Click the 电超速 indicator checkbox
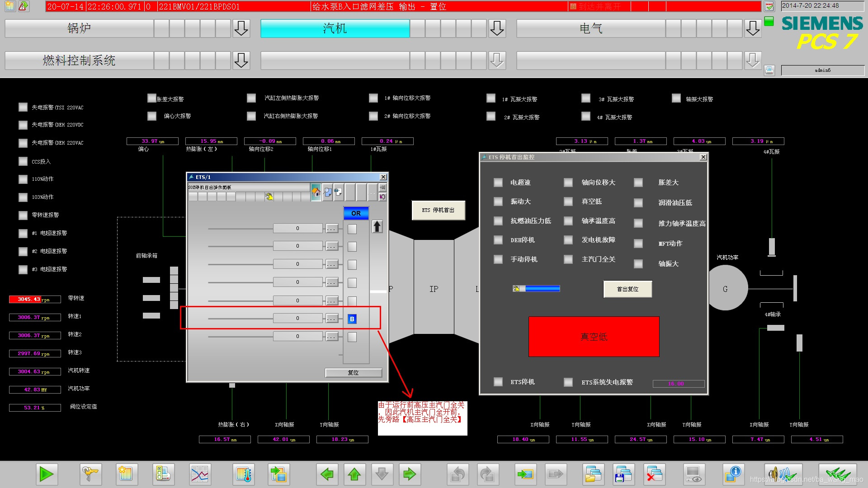 point(498,183)
